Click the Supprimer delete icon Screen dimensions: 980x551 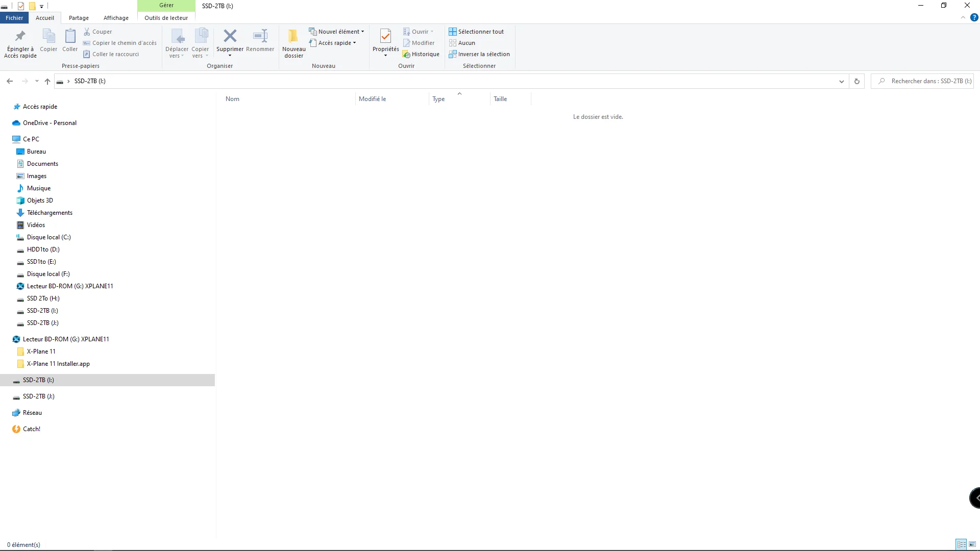(230, 36)
